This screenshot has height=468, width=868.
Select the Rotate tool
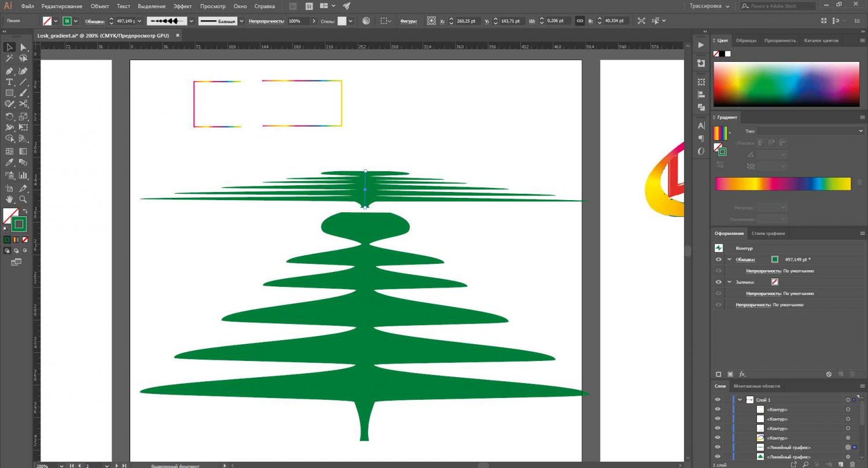click(10, 116)
